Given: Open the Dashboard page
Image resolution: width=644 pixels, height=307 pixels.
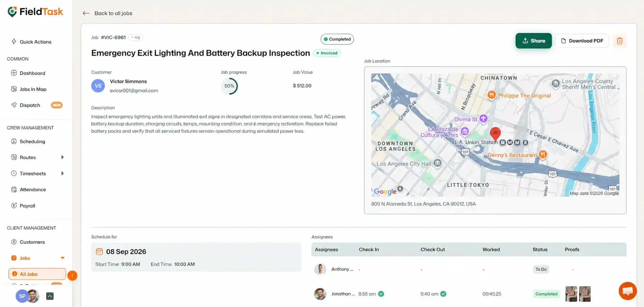Looking at the screenshot, I should pyautogui.click(x=32, y=73).
